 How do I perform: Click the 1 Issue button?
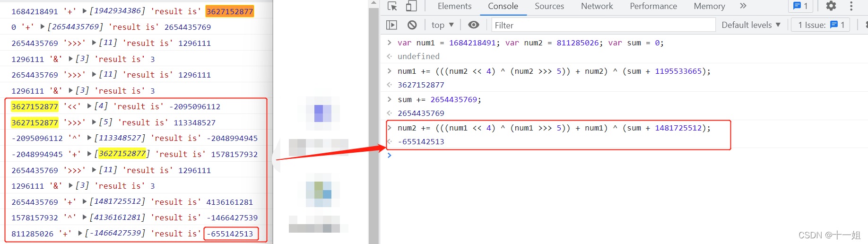(821, 25)
